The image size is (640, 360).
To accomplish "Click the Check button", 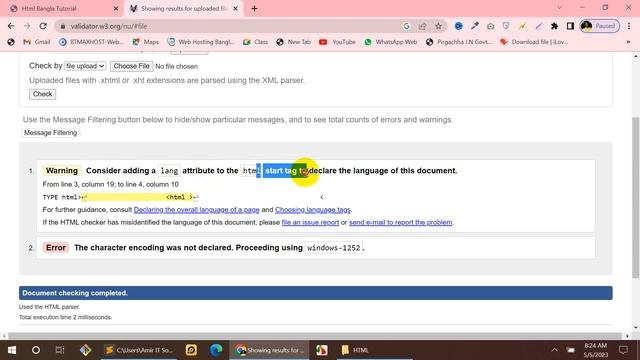I will tap(42, 94).
